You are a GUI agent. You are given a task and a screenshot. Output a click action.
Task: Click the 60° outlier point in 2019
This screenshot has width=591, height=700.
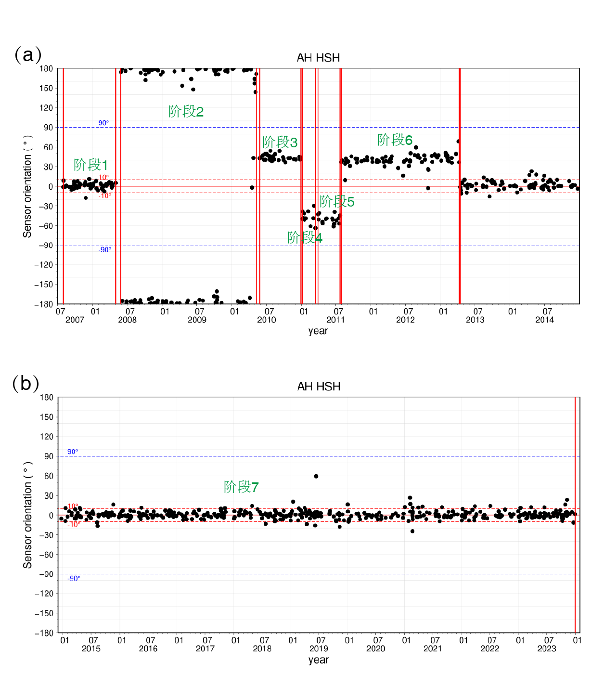click(316, 476)
